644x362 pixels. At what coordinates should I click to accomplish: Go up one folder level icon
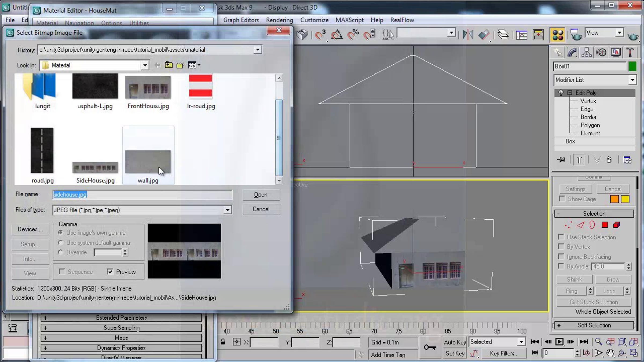(x=169, y=65)
